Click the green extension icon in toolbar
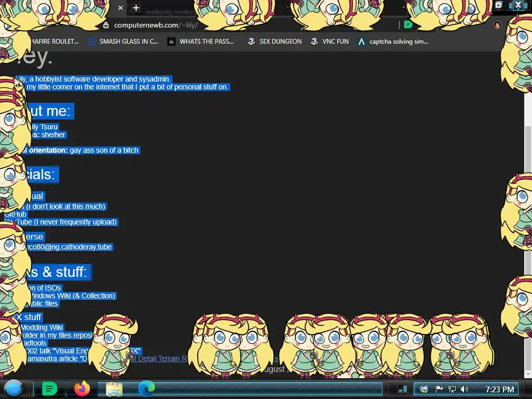The image size is (532, 399). 408,25
